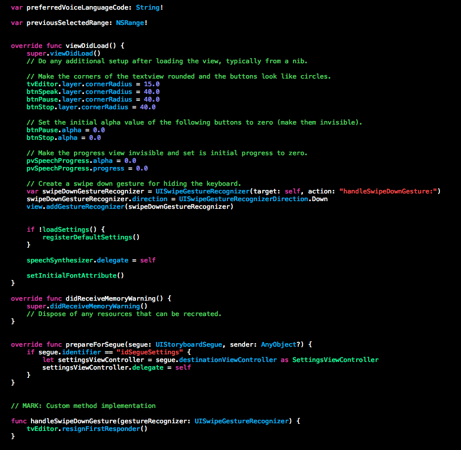Image resolution: width=461 pixels, height=450 pixels.
Task: Select the UIStoryboardSegue parameter type
Action: click(x=189, y=344)
